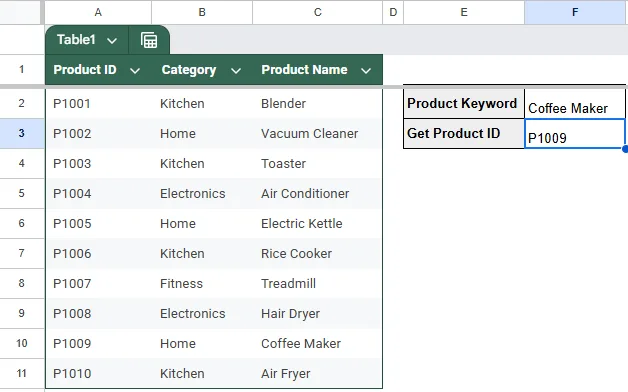Click cell P1010
This screenshot has width=628, height=392.
[99, 374]
